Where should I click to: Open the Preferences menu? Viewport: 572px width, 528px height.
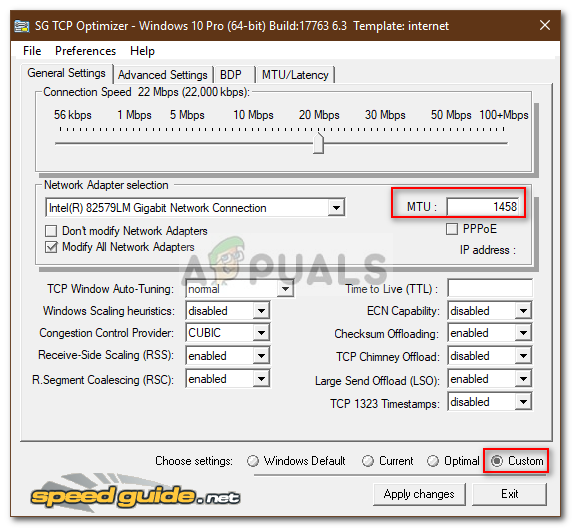(x=85, y=51)
